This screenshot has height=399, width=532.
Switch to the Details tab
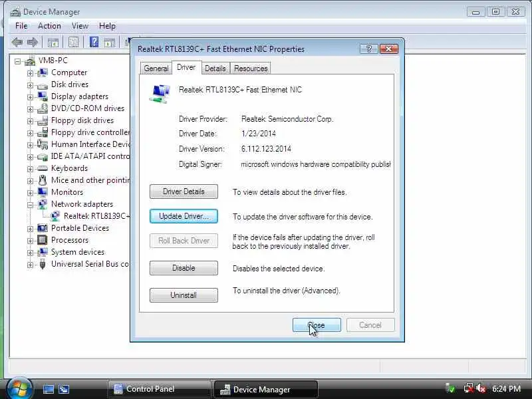tap(215, 68)
